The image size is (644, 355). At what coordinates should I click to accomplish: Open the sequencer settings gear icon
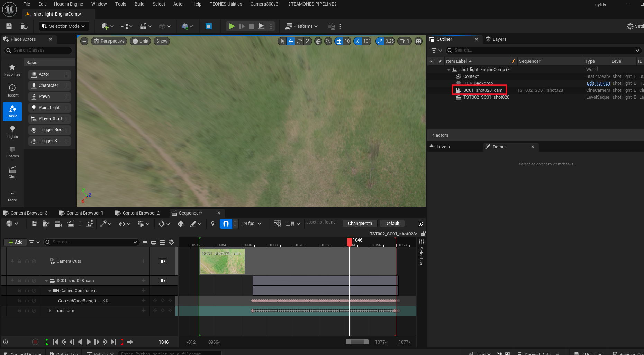click(x=171, y=242)
